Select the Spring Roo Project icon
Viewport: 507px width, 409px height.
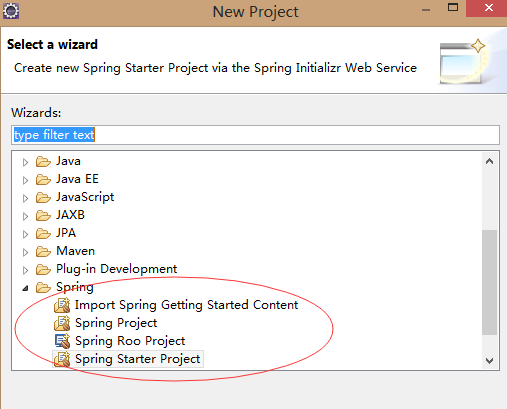coord(62,341)
